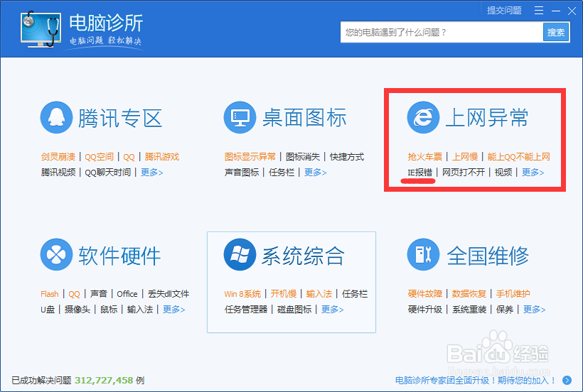The image size is (583, 392).
Task: Open the 软件硬件 category heading
Action: (119, 256)
